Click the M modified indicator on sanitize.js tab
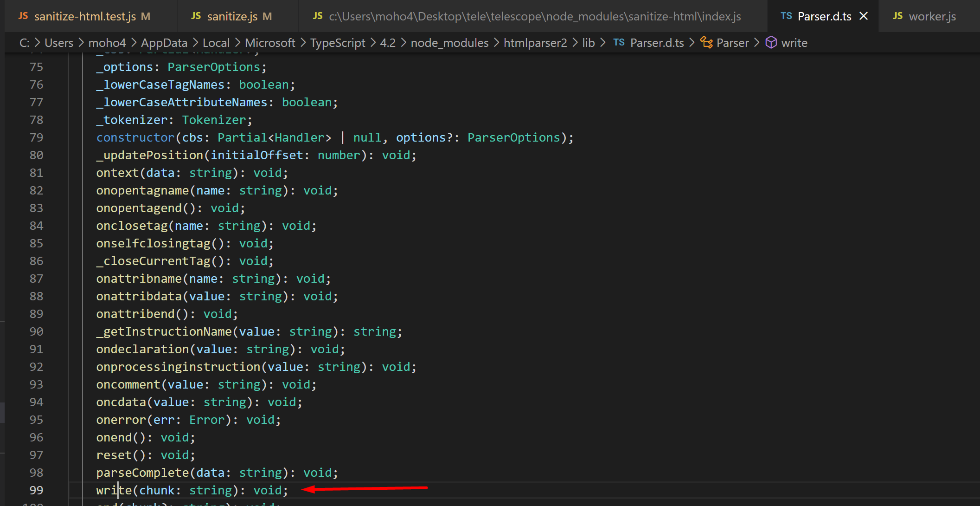The height and width of the screenshot is (506, 980). pos(268,16)
